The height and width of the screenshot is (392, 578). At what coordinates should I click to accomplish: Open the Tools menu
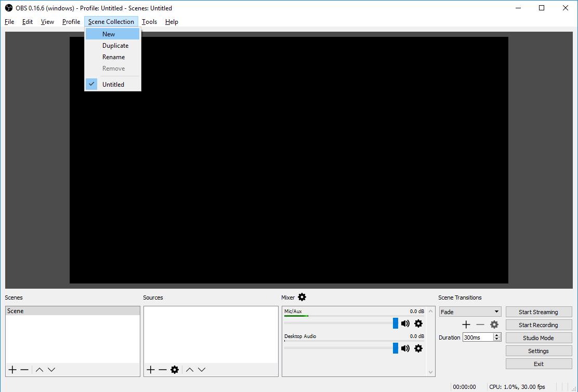149,22
